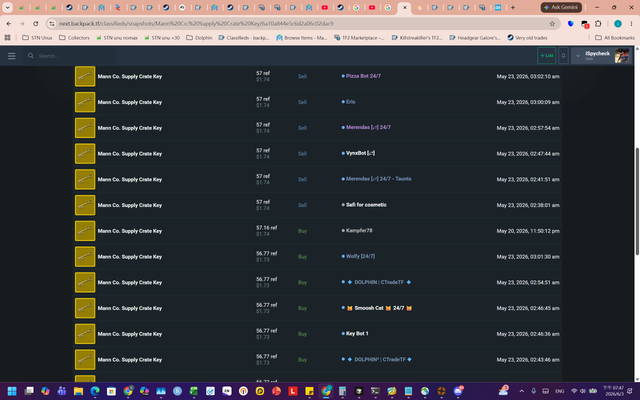Open the Chrome three-dot menu
The width and height of the screenshot is (640, 400).
pyautogui.click(x=631, y=24)
